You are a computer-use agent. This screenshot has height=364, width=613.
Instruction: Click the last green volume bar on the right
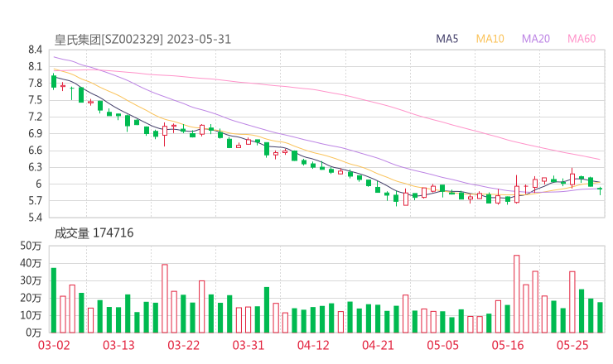(600, 318)
